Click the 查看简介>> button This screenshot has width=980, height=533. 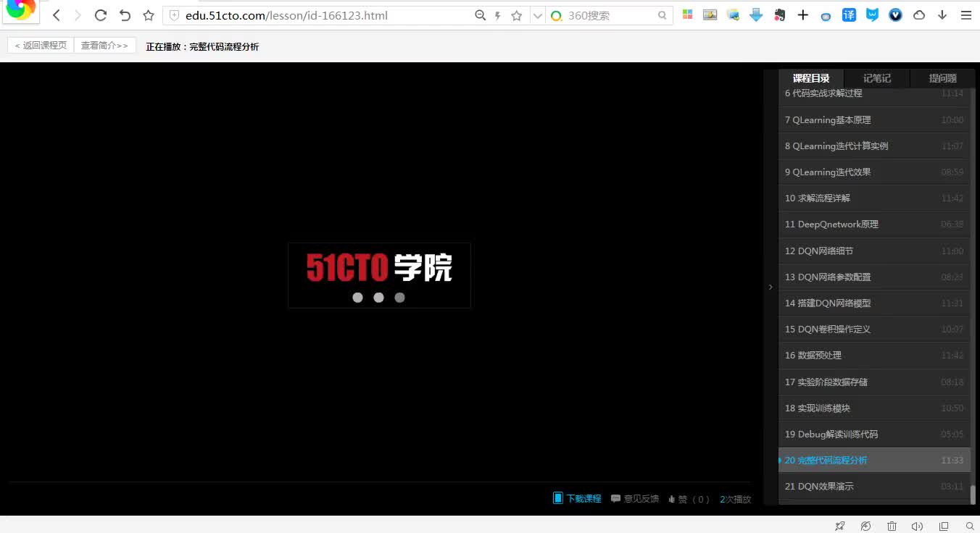tap(105, 46)
